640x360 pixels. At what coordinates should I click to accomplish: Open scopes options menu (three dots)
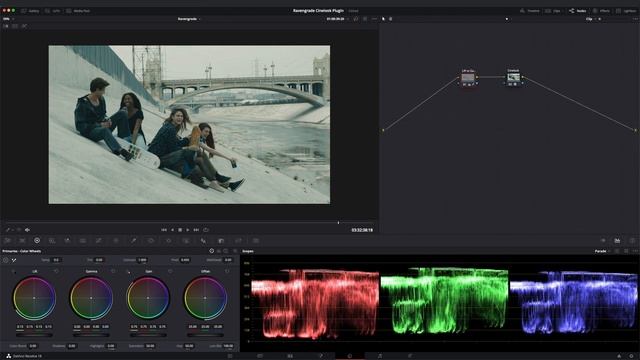click(635, 251)
